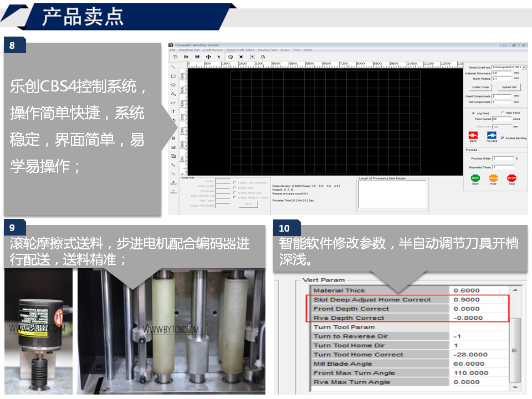The width and height of the screenshot is (532, 399).
Task: Open the Device Test menu
Action: (x=267, y=50)
